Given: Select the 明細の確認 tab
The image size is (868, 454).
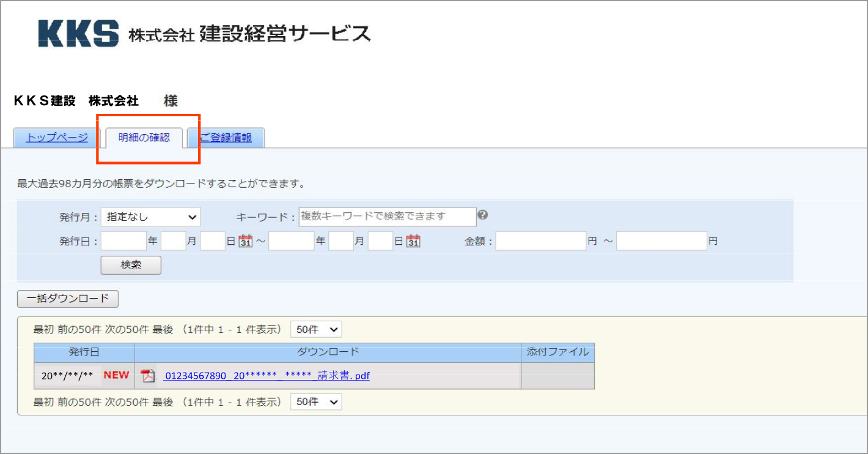Looking at the screenshot, I should click(x=144, y=138).
